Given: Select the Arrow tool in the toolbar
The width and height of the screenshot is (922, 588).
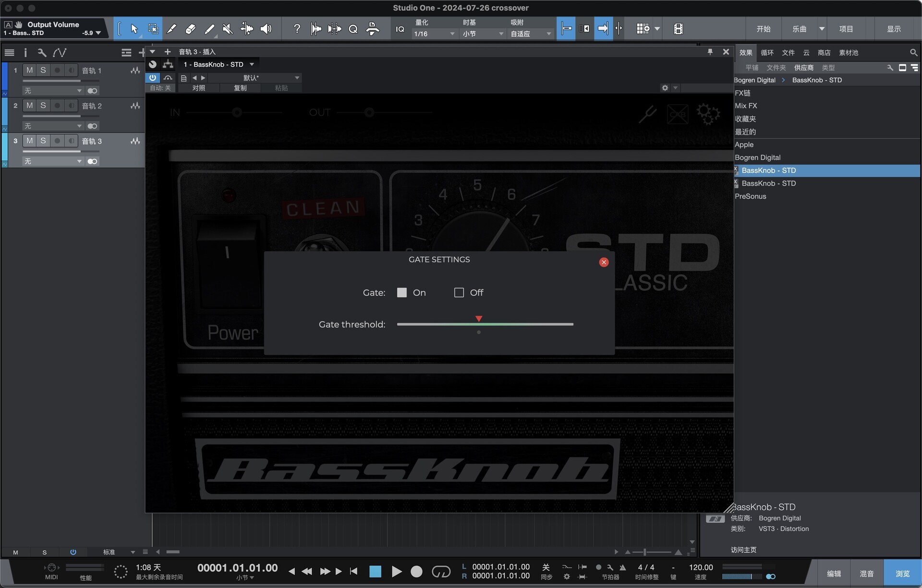Looking at the screenshot, I should pos(134,29).
